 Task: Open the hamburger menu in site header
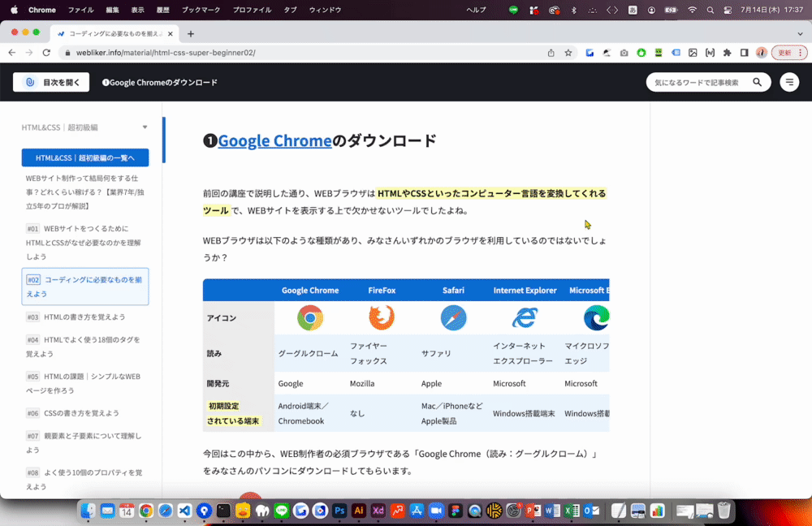[x=789, y=82]
